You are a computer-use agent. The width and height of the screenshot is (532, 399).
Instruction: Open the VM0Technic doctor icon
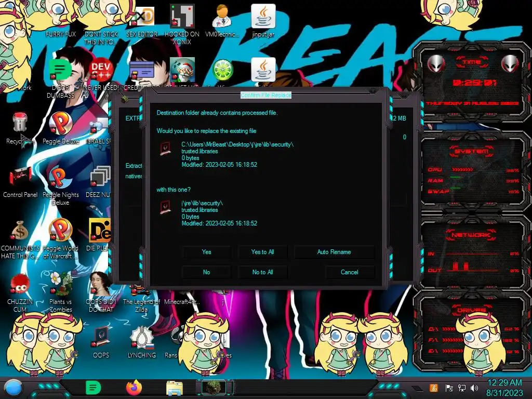(222, 16)
